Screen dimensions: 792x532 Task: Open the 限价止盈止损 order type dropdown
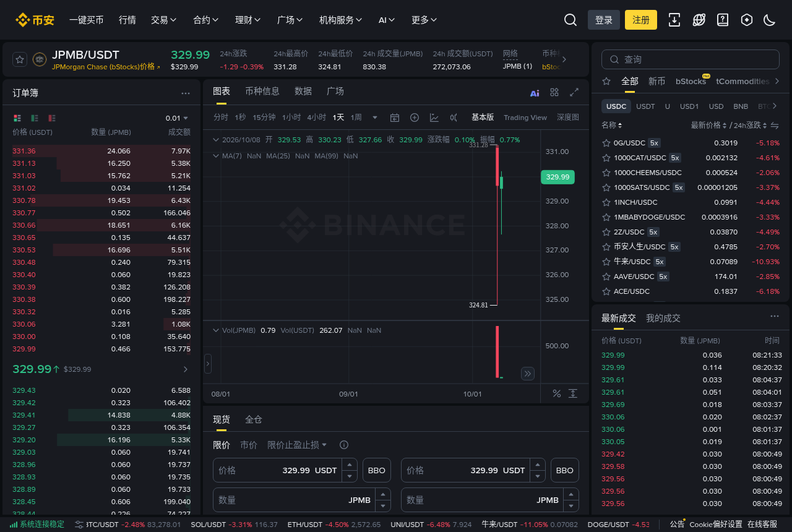coord(297,445)
